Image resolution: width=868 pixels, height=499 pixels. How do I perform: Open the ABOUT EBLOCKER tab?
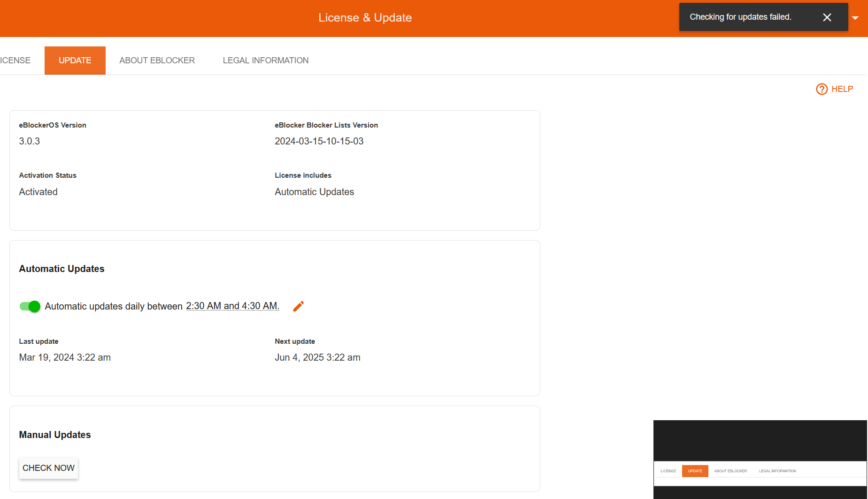[x=157, y=60]
